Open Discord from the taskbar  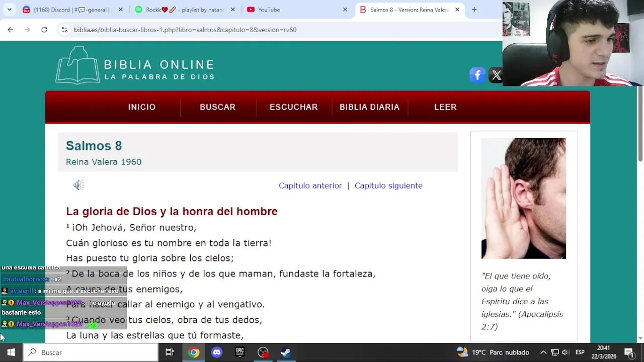point(217,352)
